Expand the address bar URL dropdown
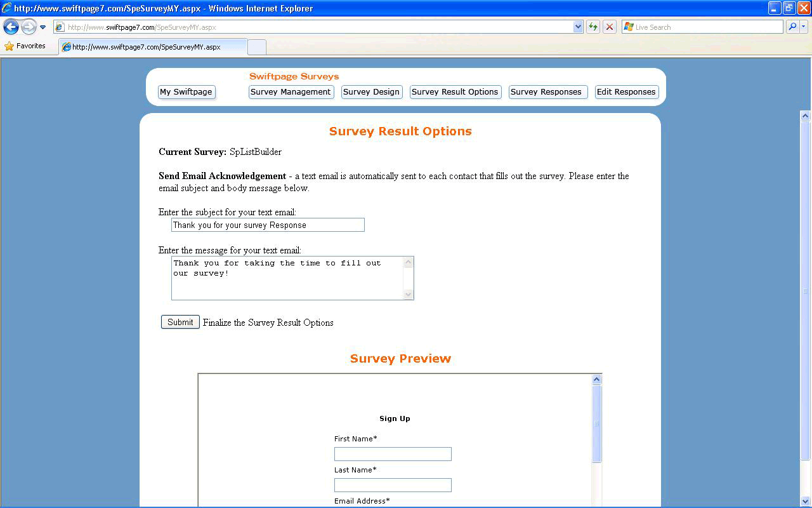Viewport: 812px width, 508px height. (x=578, y=27)
